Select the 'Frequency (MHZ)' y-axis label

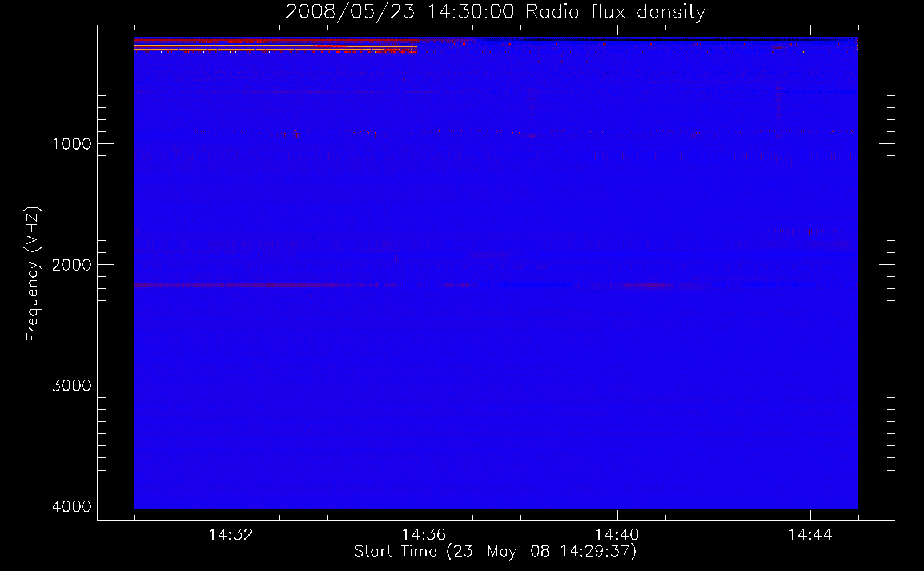[33, 274]
